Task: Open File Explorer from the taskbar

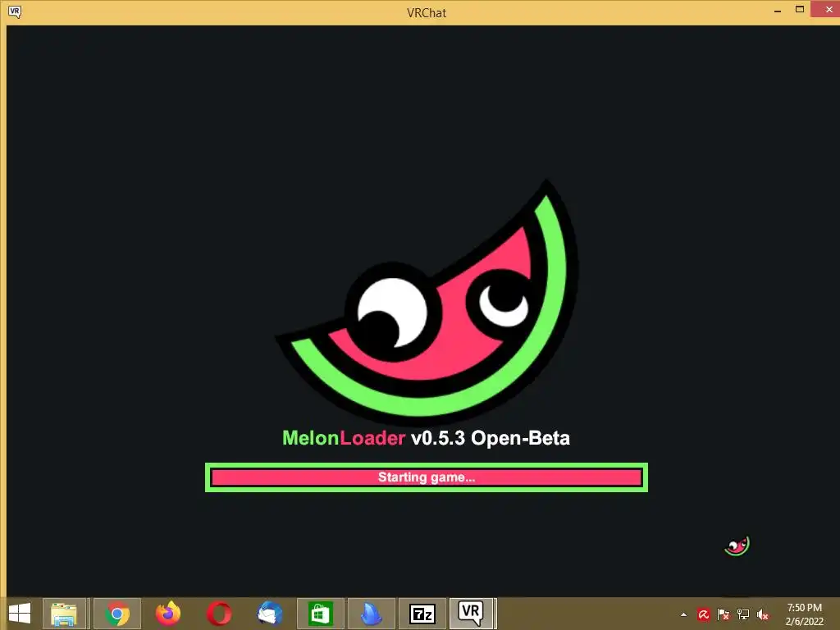Action: (64, 614)
